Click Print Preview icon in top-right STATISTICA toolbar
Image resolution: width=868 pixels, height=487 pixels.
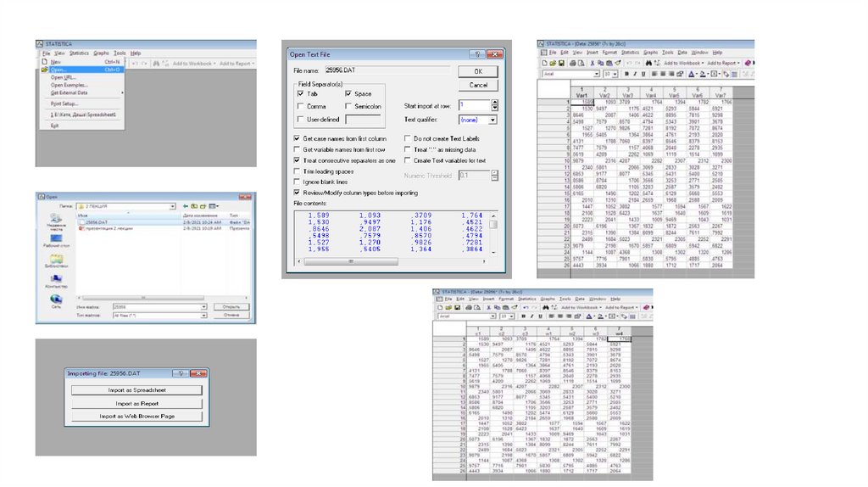pyautogui.click(x=581, y=63)
